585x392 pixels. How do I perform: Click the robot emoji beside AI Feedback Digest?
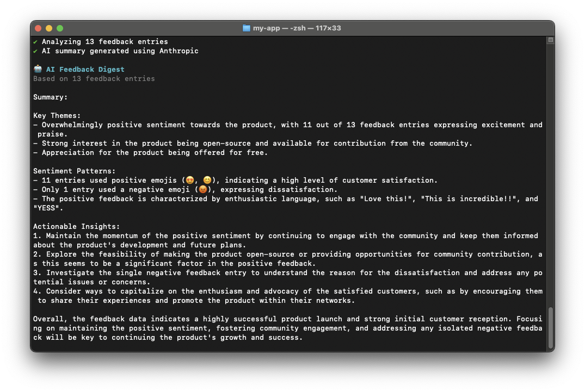[x=38, y=69]
